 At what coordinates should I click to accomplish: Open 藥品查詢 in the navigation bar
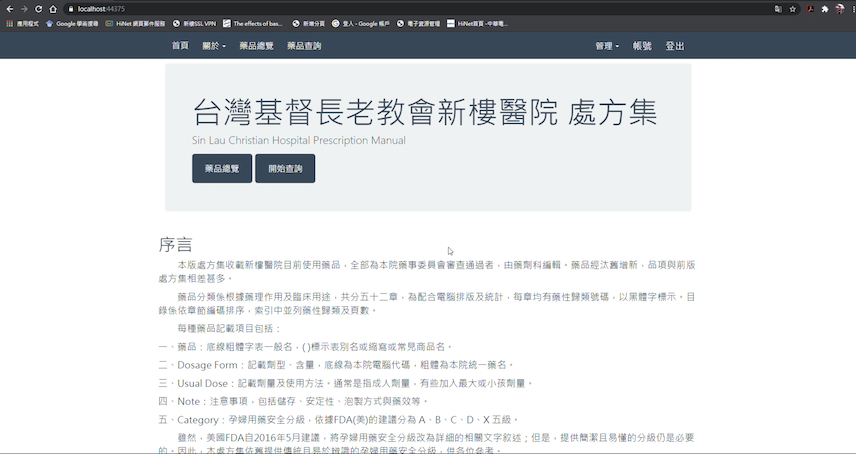point(304,46)
